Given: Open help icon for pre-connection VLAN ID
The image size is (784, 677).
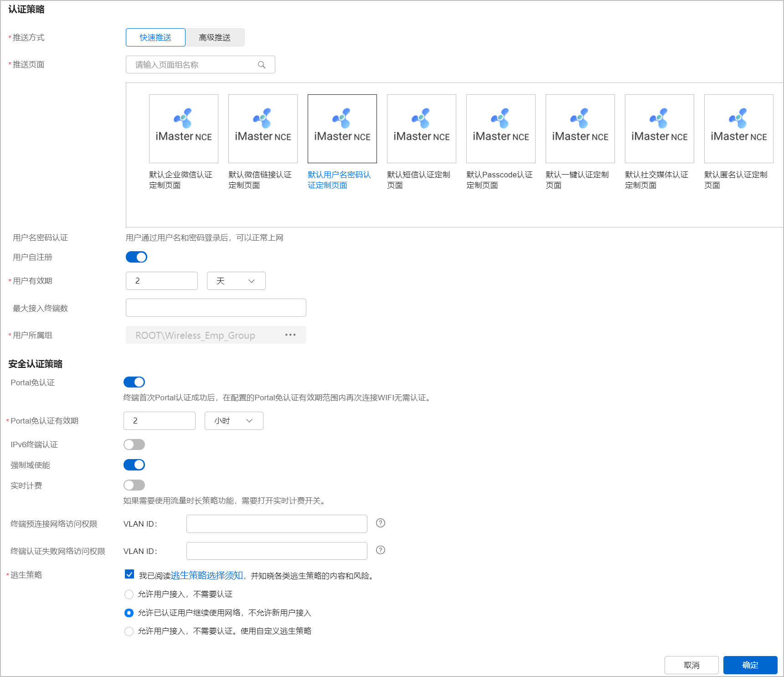Looking at the screenshot, I should pos(381,523).
